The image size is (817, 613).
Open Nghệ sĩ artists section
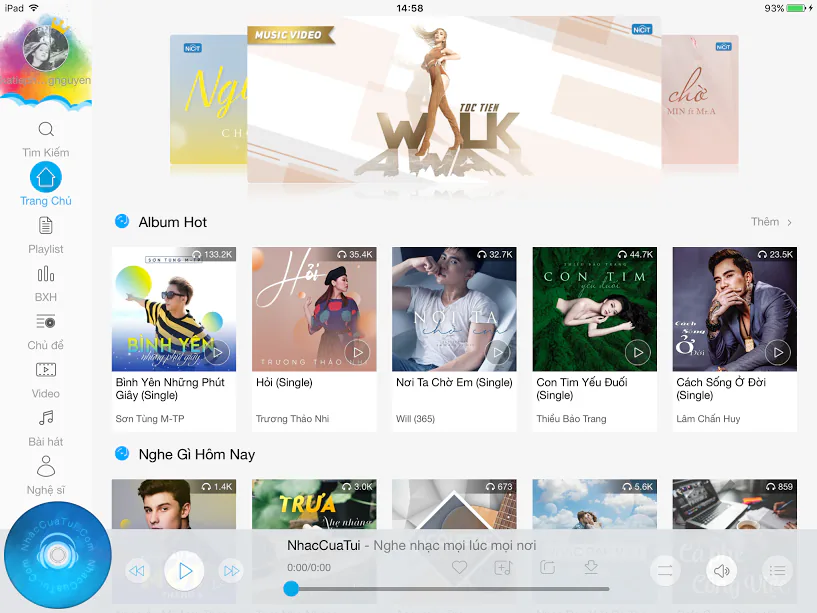click(46, 476)
